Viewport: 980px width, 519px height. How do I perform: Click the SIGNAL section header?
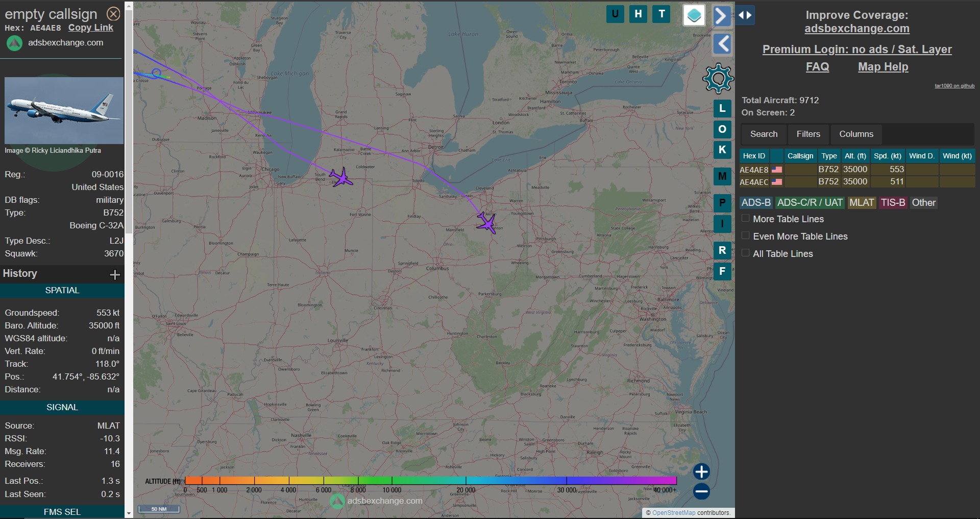tap(62, 408)
